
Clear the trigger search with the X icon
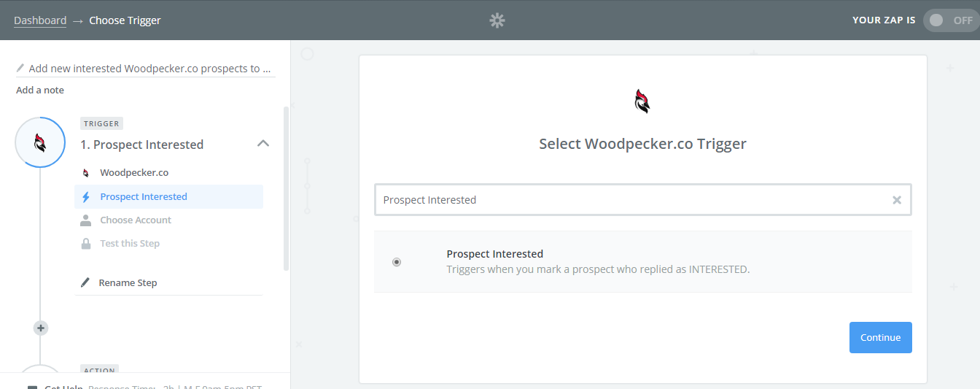pos(897,200)
